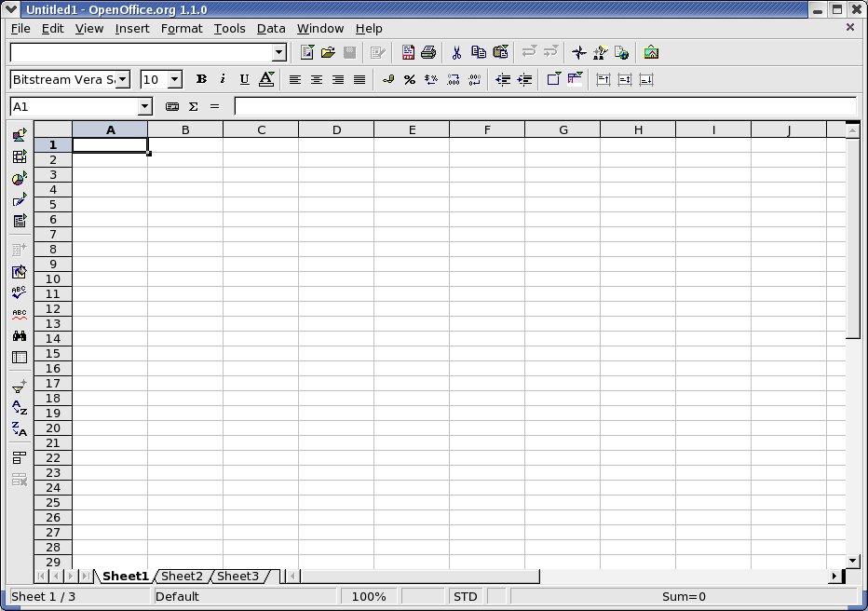Viewport: 868px width, 611px height.
Task: Open the Navigator with the compass icon
Action: 579,52
